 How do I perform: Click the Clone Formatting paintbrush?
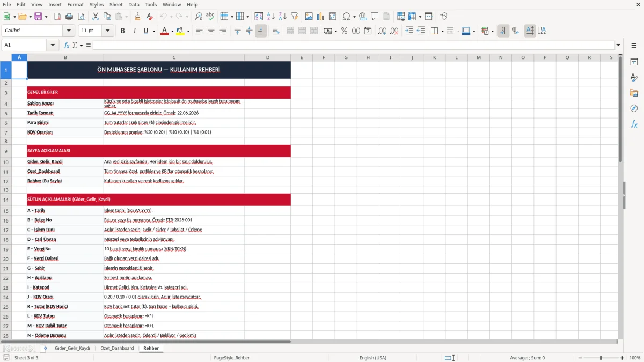[138, 17]
